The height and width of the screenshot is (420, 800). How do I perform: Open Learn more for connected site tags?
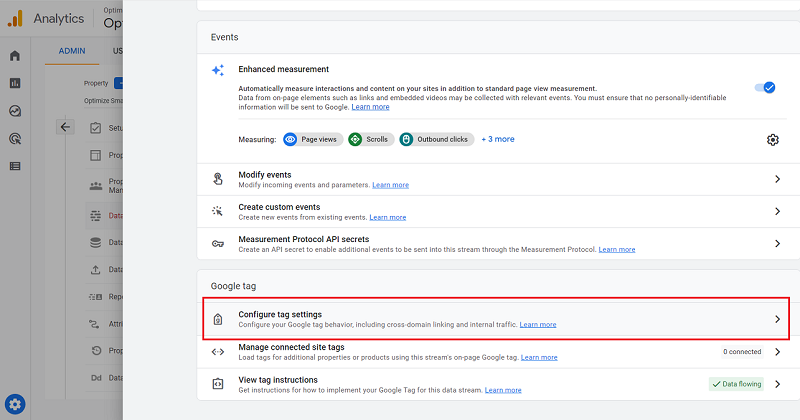(539, 358)
